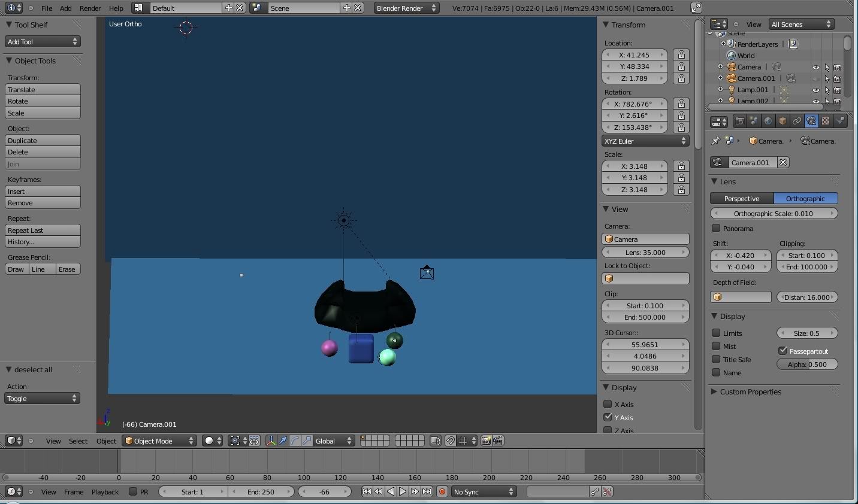Click the pin icon in Properties breadcrumb

tap(715, 141)
